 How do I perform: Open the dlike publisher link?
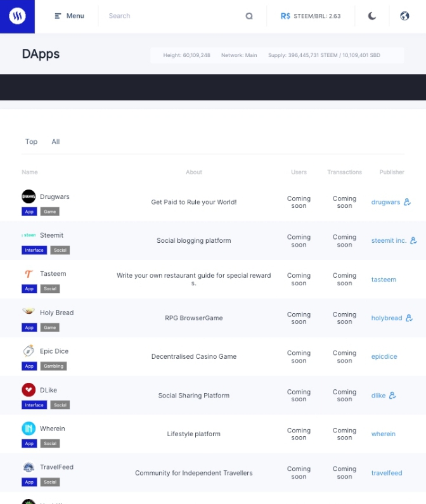(378, 396)
